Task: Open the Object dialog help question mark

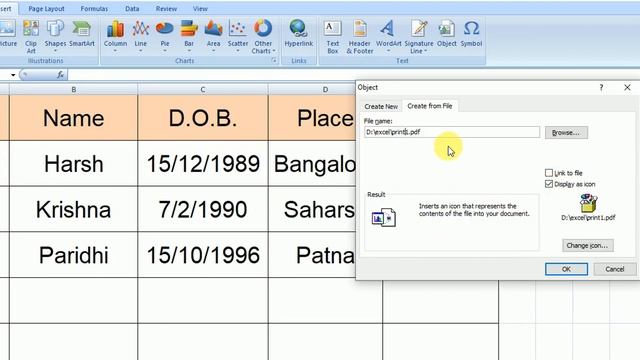Action: click(601, 87)
